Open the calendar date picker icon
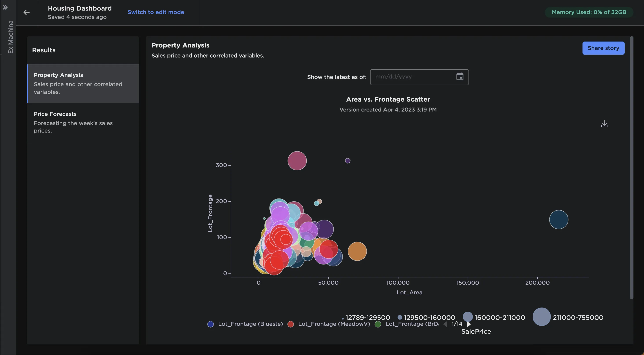This screenshot has height=355, width=644. point(460,76)
